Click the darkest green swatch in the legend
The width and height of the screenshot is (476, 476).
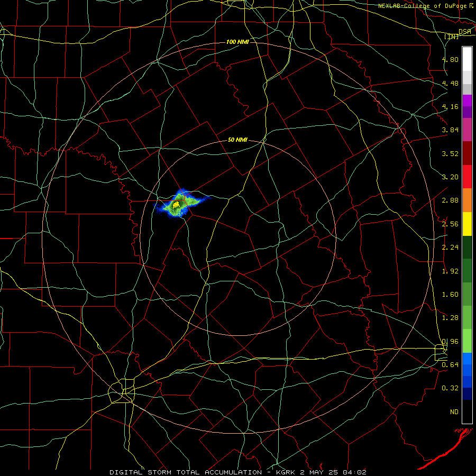467,248
